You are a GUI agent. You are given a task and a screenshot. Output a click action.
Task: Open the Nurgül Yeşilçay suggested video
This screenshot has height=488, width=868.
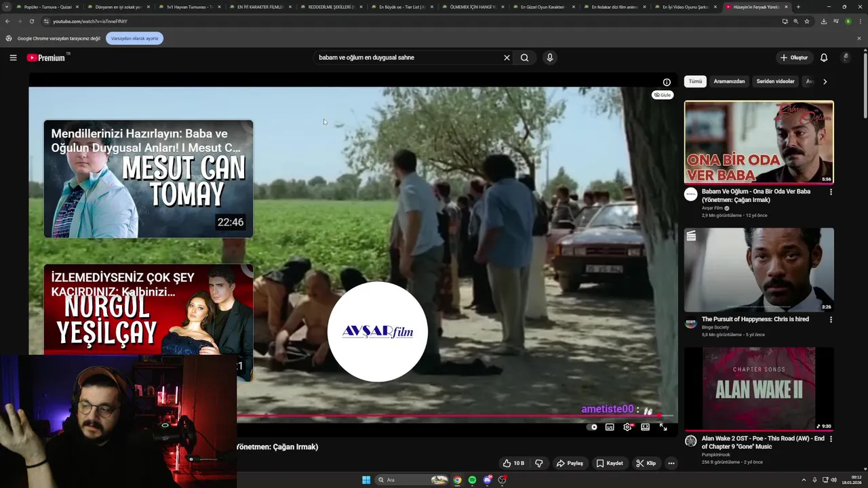click(149, 309)
